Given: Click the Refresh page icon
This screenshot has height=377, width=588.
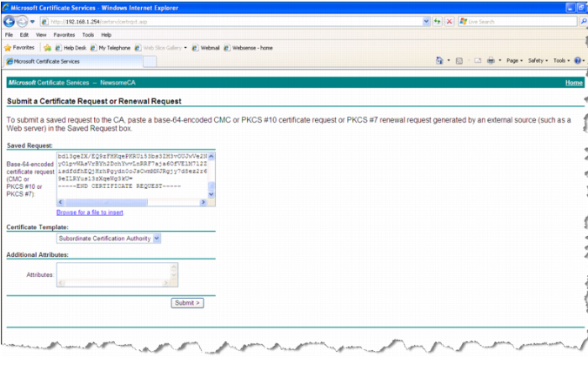Looking at the screenshot, I should (x=438, y=22).
